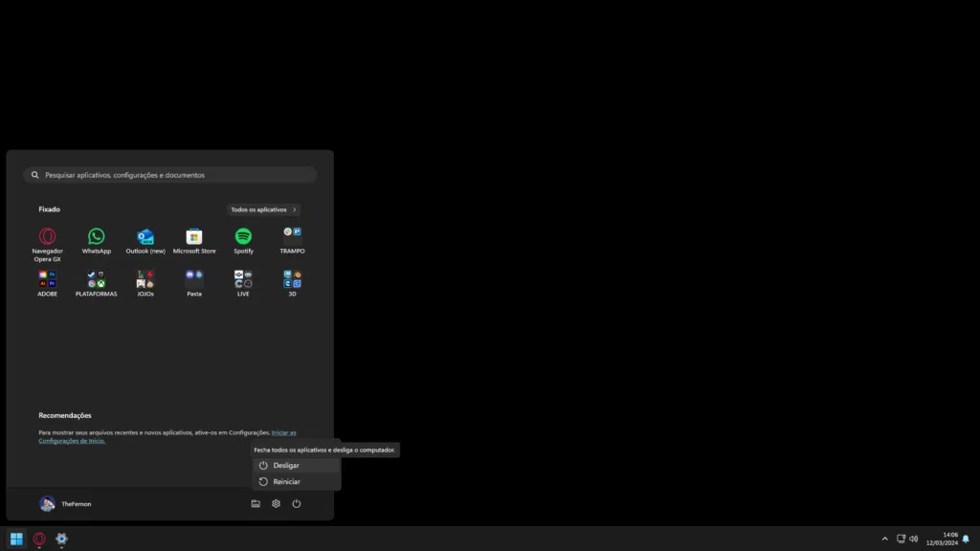Expand the hidden icons tray arrow

(883, 539)
